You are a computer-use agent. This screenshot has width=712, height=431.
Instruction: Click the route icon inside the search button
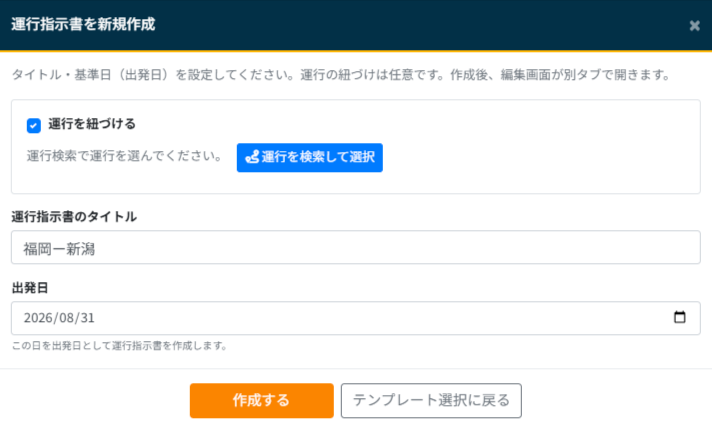(252, 157)
